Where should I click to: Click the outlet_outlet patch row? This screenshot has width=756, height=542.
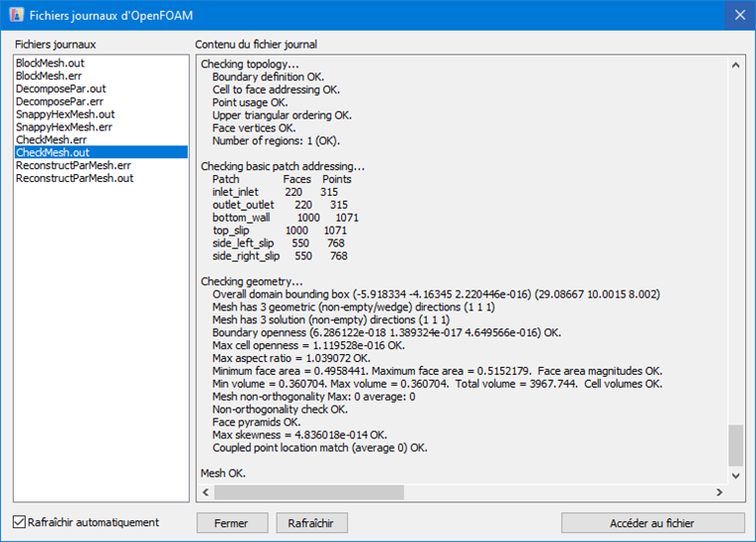pos(281,205)
